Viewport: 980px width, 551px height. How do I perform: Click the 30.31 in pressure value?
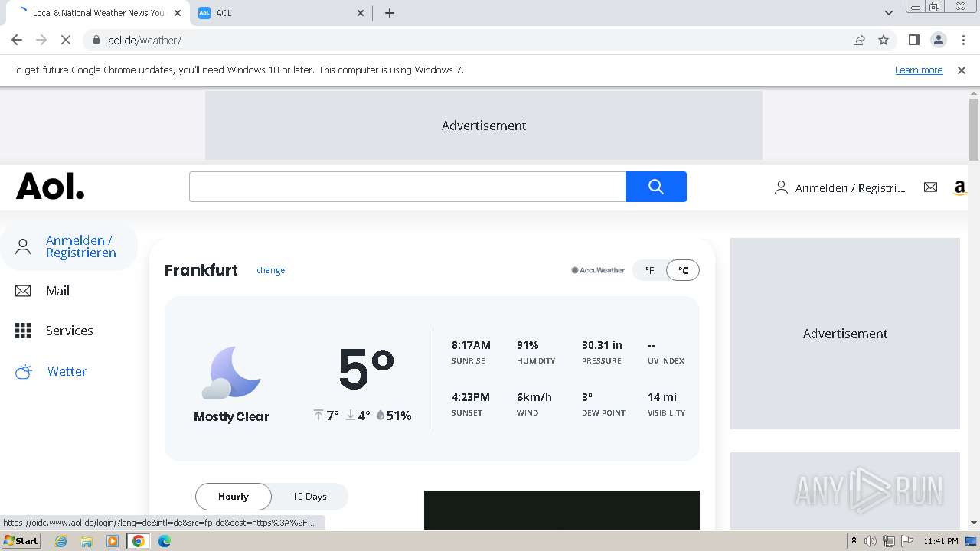(602, 345)
